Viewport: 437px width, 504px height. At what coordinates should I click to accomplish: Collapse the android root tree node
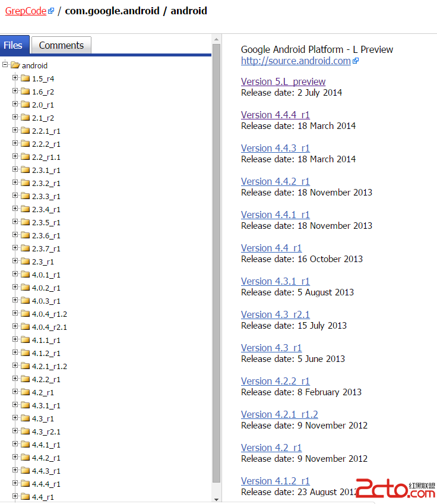[x=5, y=65]
